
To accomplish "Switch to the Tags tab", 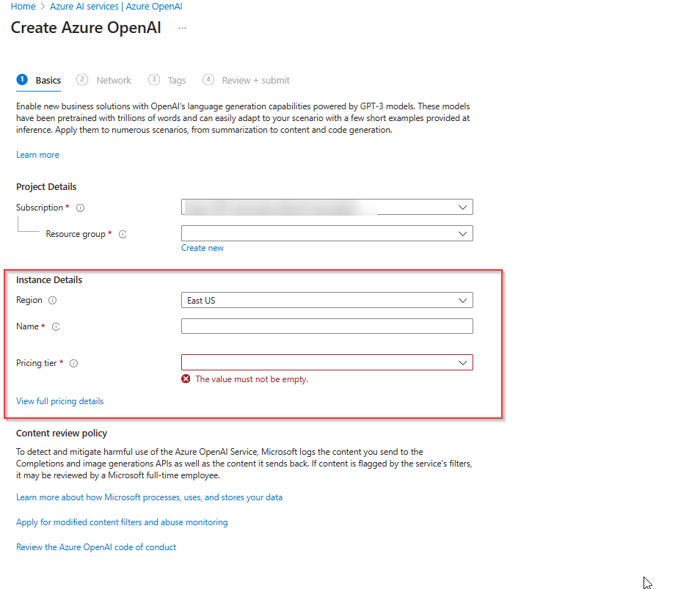I will pyautogui.click(x=167, y=81).
